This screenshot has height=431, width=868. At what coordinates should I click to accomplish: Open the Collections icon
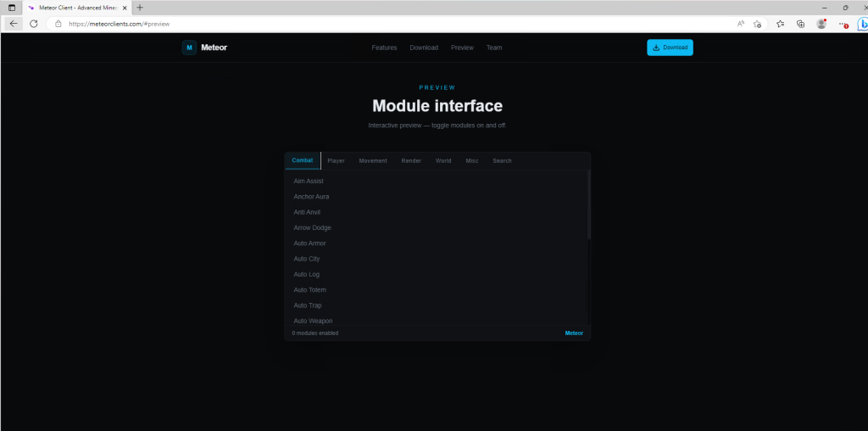click(800, 24)
